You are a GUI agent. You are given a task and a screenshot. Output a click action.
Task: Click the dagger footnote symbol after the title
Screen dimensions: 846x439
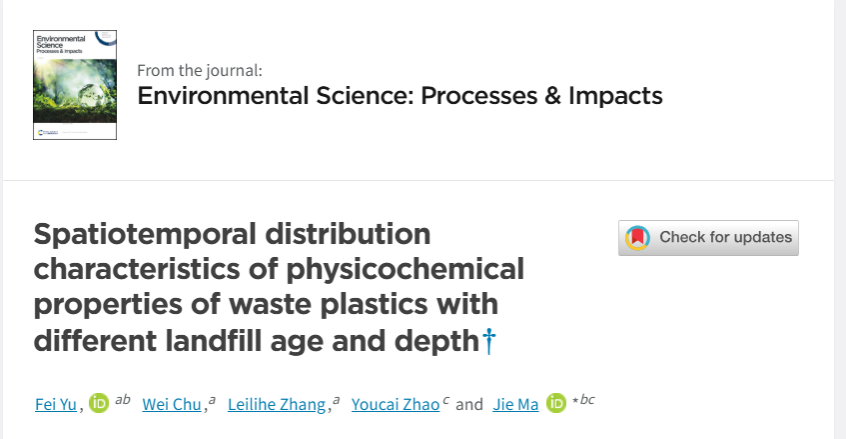[x=489, y=342]
